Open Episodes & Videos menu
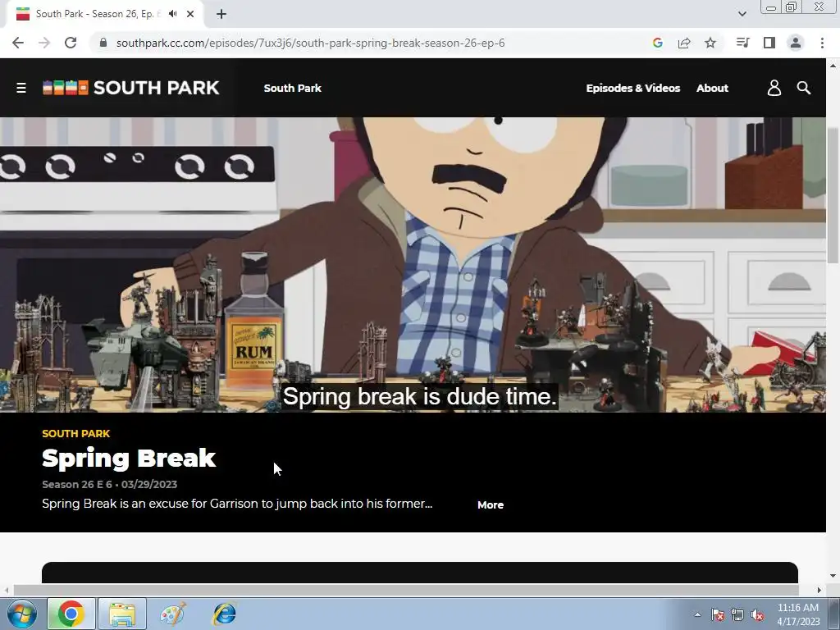840x630 pixels. [x=633, y=88]
